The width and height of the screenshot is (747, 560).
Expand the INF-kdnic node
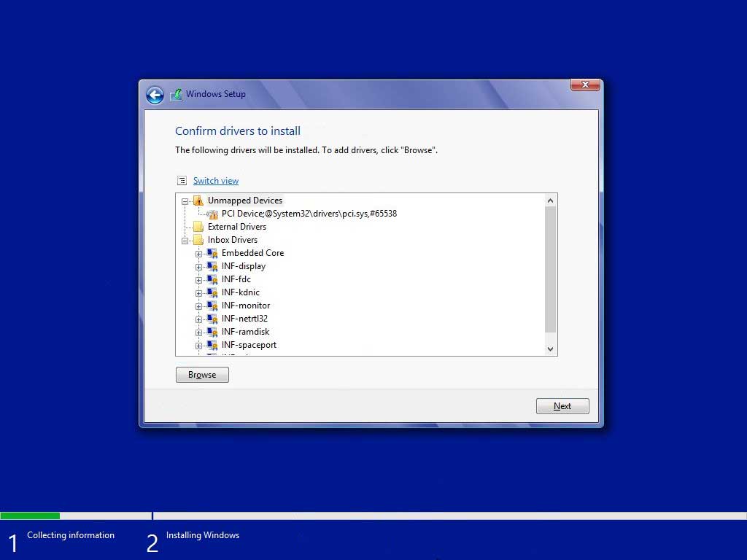point(198,293)
